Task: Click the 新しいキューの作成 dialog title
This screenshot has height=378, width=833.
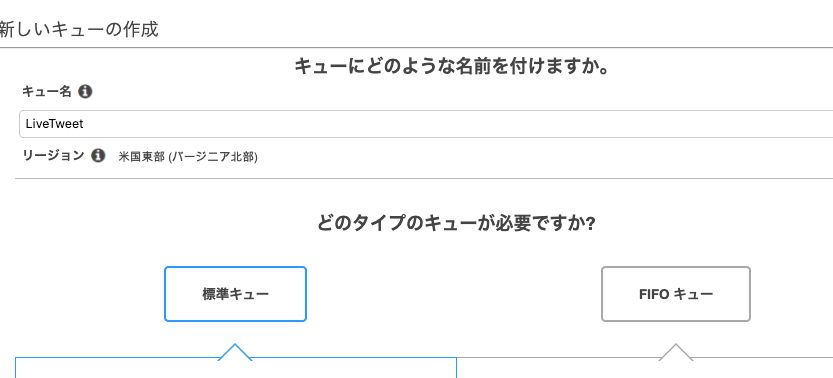Action: point(79,29)
